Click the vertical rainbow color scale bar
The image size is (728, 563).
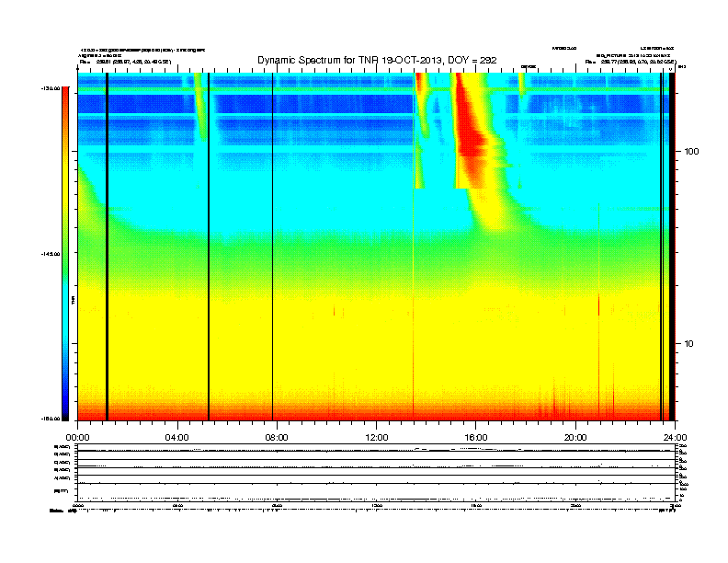pyautogui.click(x=65, y=254)
